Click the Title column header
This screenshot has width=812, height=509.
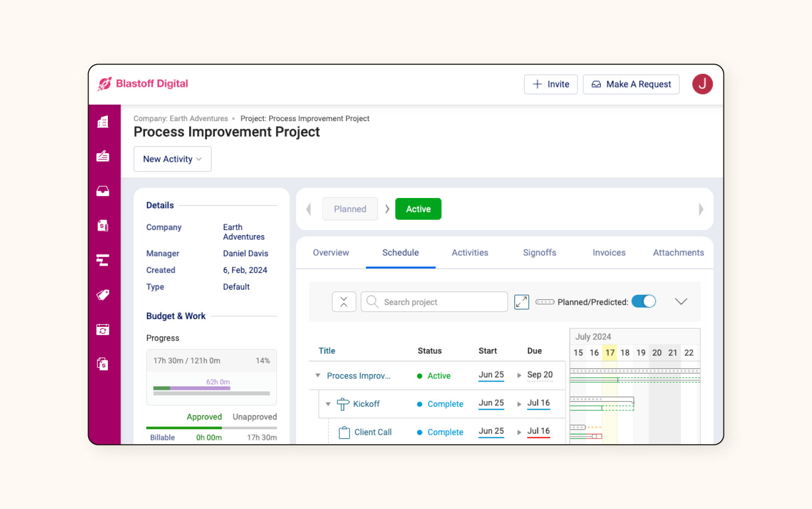click(327, 351)
